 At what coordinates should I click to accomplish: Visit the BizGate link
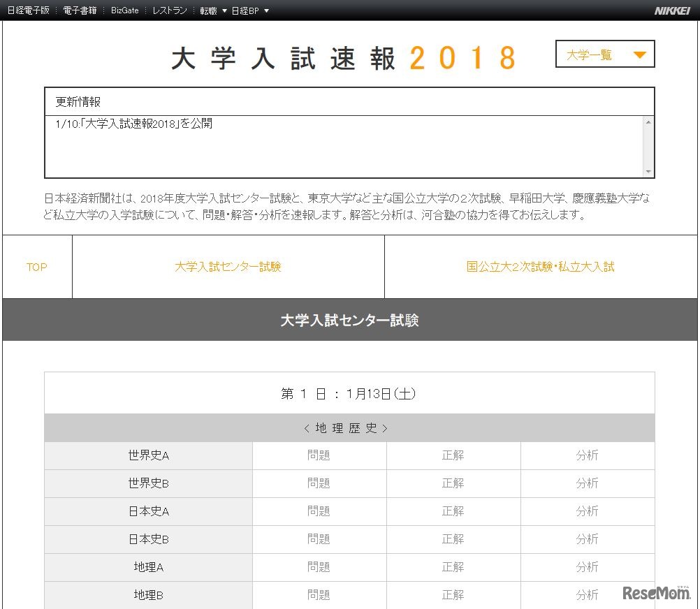[x=124, y=10]
